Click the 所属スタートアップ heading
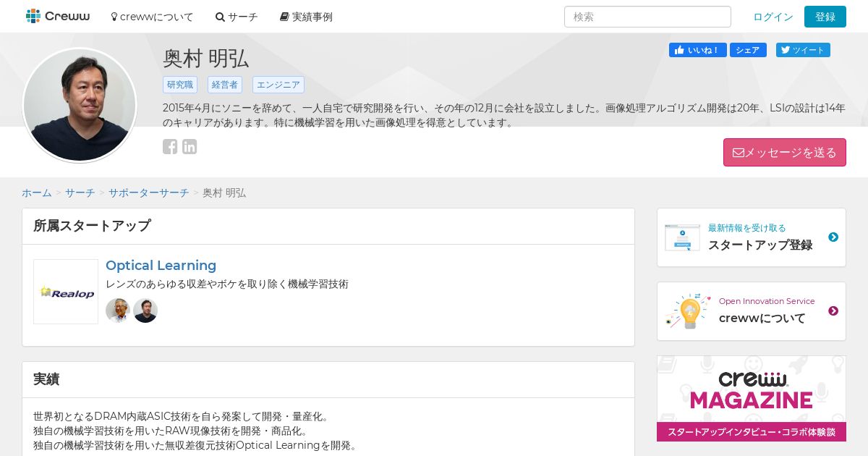This screenshot has height=456, width=868. click(92, 226)
